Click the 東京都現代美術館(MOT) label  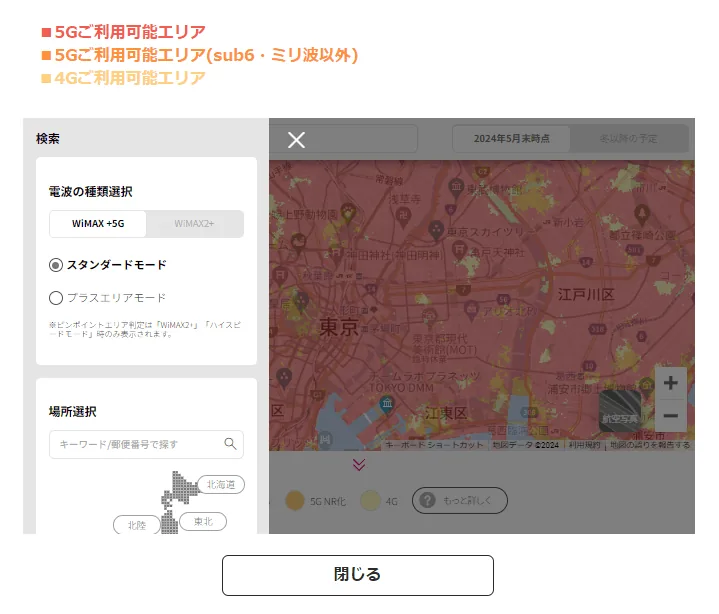click(445, 344)
